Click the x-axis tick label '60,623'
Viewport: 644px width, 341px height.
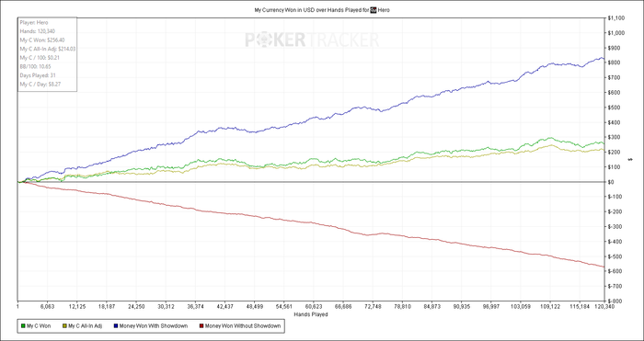314,306
